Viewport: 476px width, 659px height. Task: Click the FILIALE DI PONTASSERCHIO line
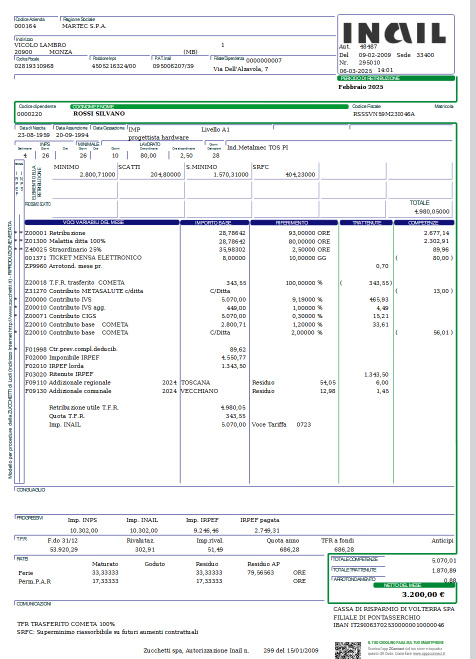coord(377,617)
